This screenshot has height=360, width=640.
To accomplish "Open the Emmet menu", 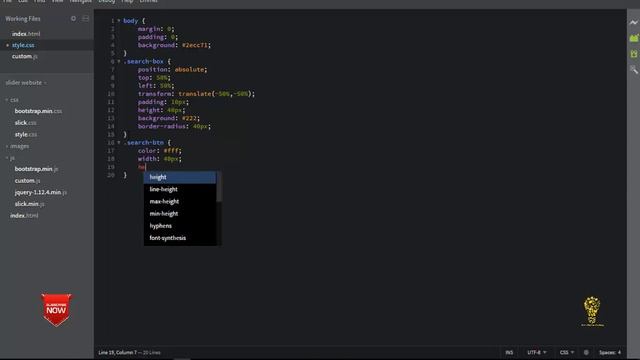I will tap(149, 2).
